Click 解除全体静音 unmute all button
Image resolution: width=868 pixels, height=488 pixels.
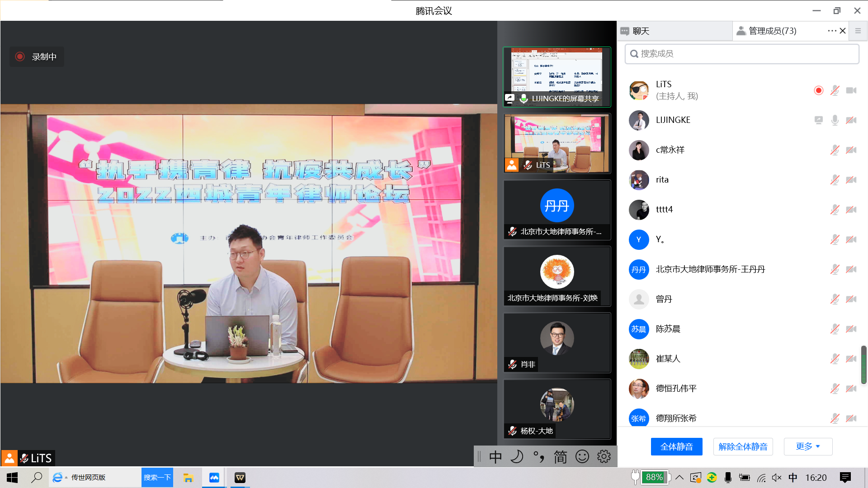tap(743, 446)
